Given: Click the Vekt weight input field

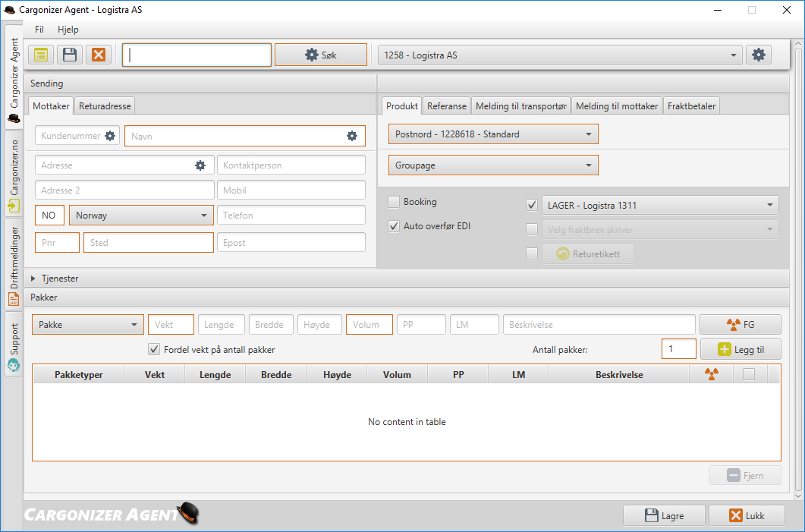Looking at the screenshot, I should click(x=171, y=325).
